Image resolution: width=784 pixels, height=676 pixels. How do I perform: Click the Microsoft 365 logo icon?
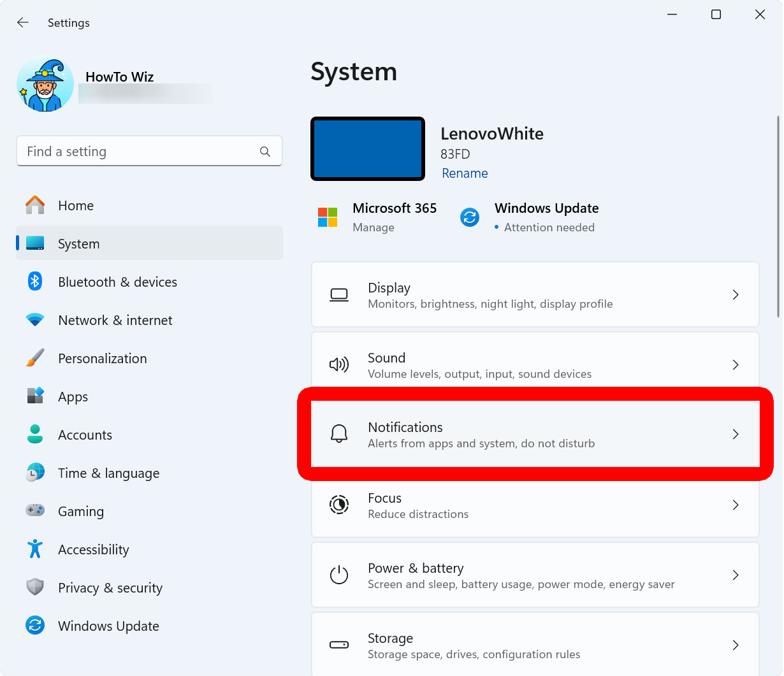pyautogui.click(x=328, y=217)
